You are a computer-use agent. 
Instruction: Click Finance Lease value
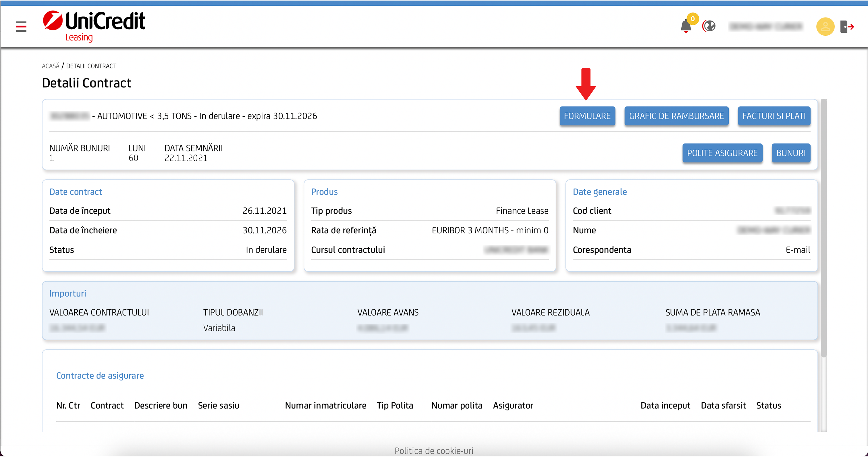[522, 211]
